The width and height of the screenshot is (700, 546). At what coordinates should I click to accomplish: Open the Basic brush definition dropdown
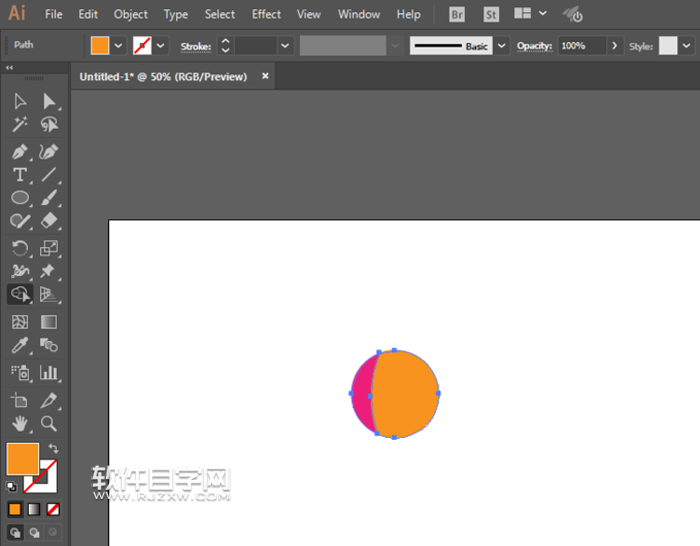click(501, 46)
